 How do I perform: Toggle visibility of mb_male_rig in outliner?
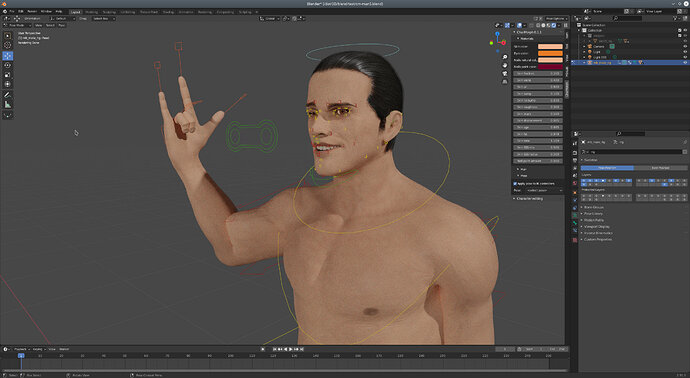tap(685, 62)
